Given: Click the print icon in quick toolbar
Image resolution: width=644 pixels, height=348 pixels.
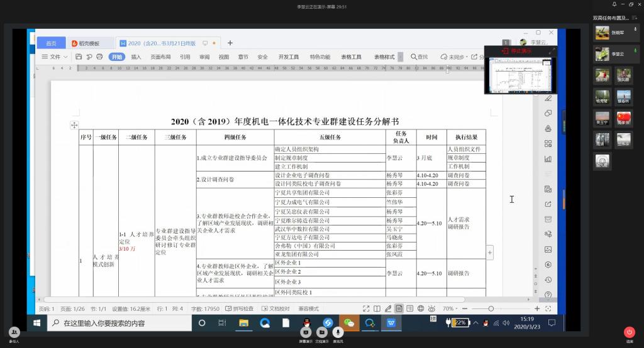Looking at the screenshot, I should (x=99, y=57).
